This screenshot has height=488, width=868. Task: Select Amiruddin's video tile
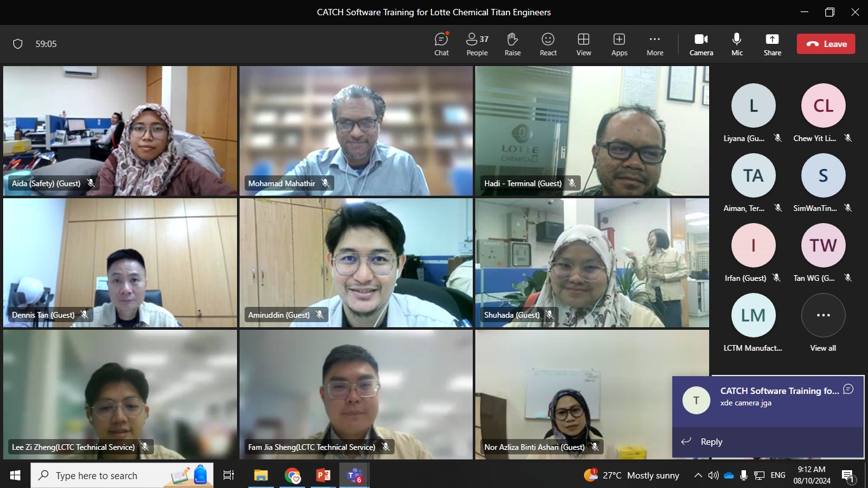click(356, 262)
